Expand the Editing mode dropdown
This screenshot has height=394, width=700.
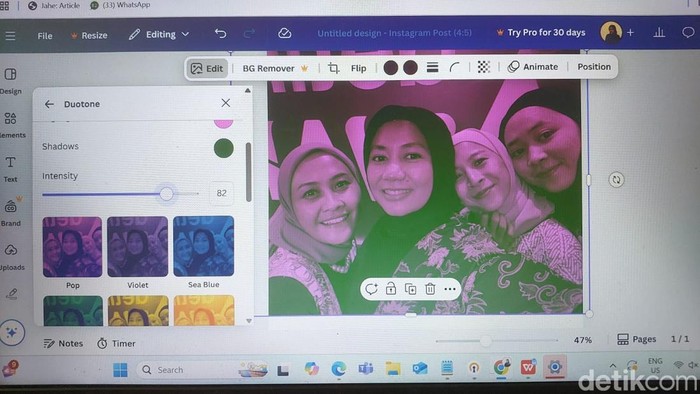point(159,34)
